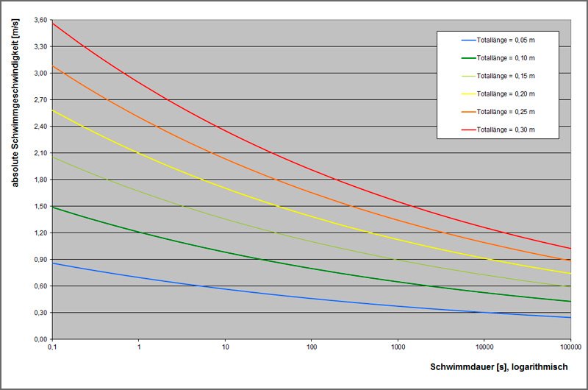Select the x-axis title 'Schwimmdauer [s], logarithmisch'
This screenshot has height=390, width=588.
tap(497, 366)
